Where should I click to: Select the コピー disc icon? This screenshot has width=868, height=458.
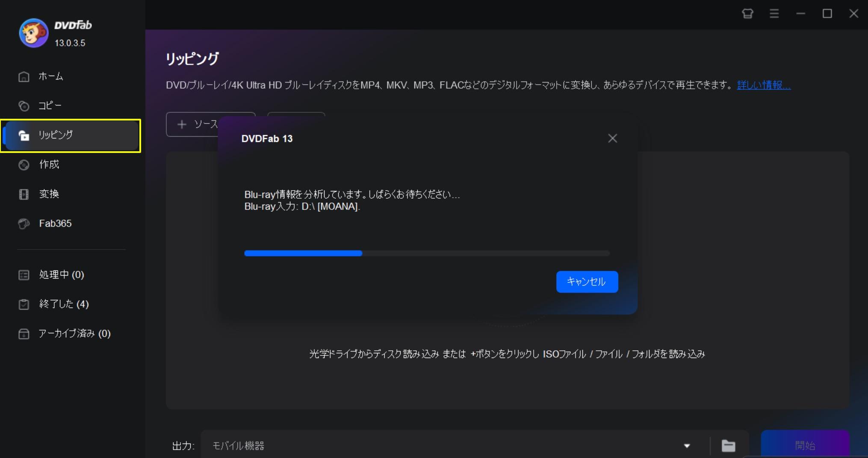point(24,106)
